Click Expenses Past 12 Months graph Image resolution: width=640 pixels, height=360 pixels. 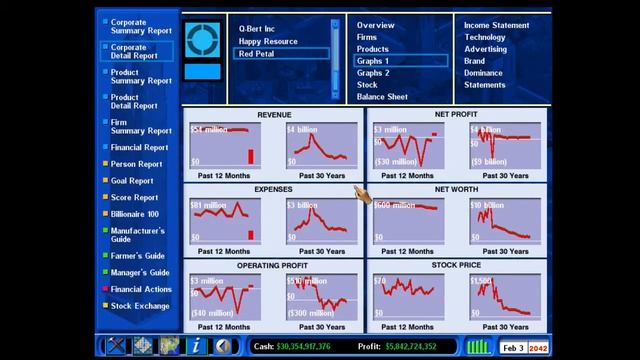point(225,221)
